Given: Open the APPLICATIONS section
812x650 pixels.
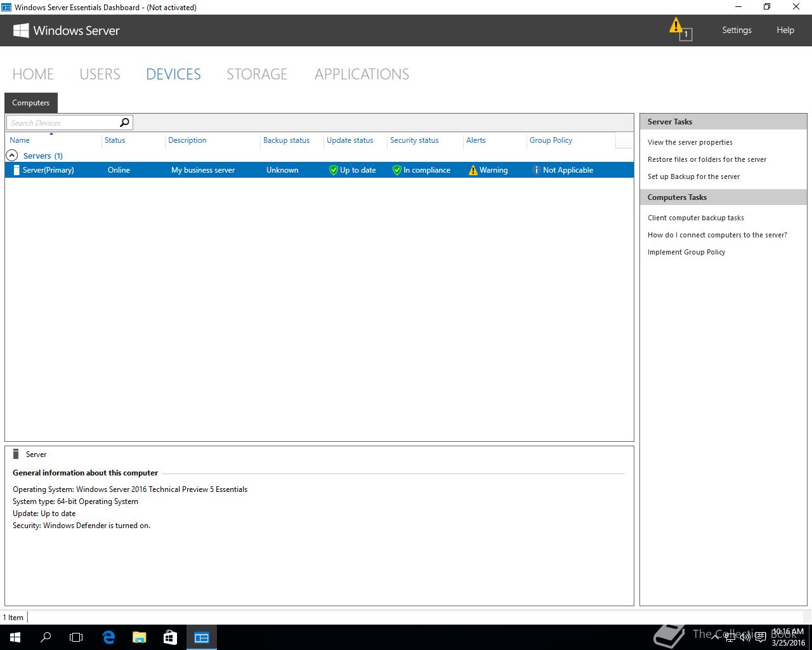Looking at the screenshot, I should click(x=362, y=74).
